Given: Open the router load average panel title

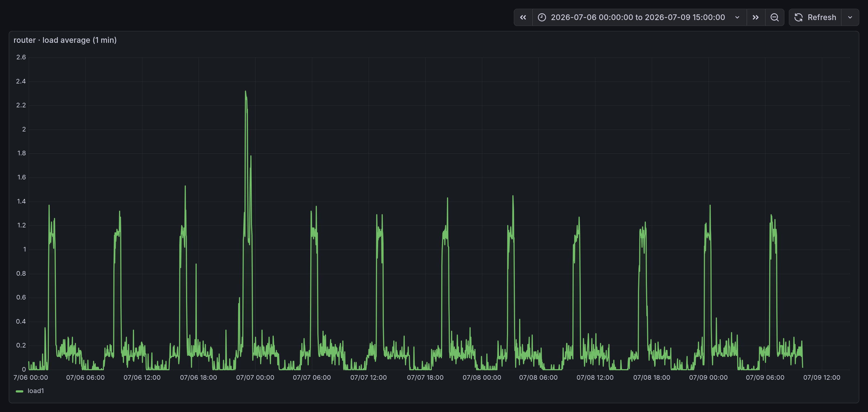Looking at the screenshot, I should 65,40.
